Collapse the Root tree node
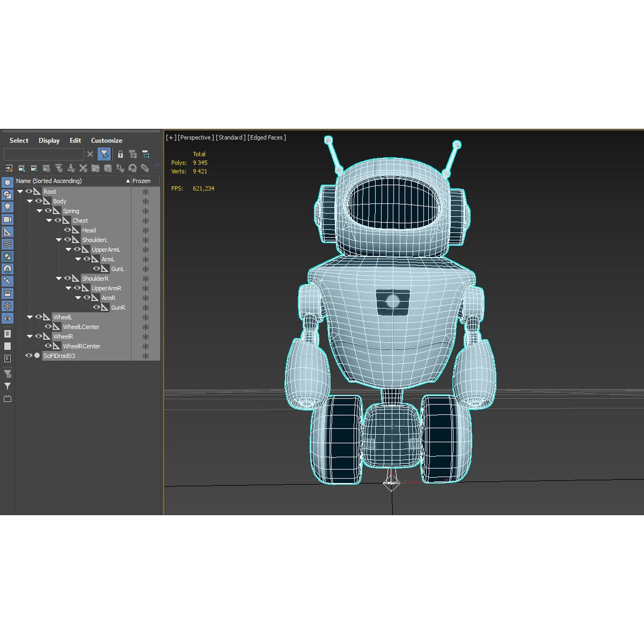 click(x=20, y=191)
